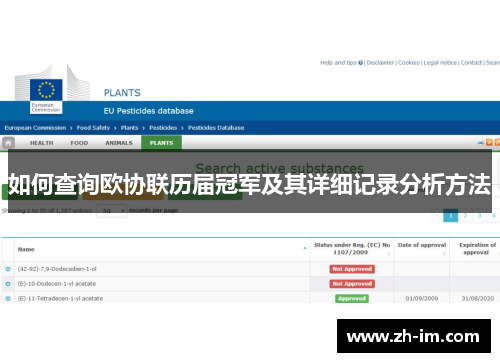Select the PLANTS tab

tap(161, 143)
